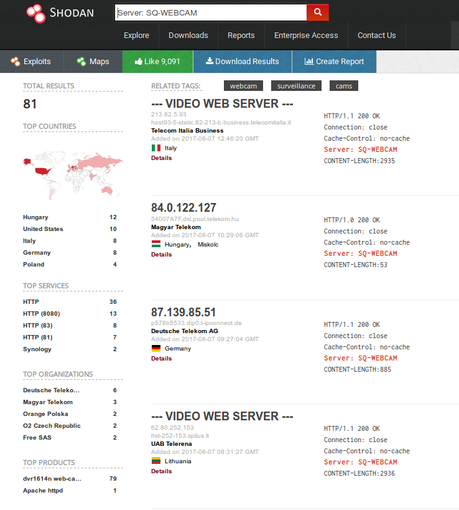Screen dimensions: 459x510
Task: Filter by Deutsche Teleko... top organization
Action: [51, 390]
